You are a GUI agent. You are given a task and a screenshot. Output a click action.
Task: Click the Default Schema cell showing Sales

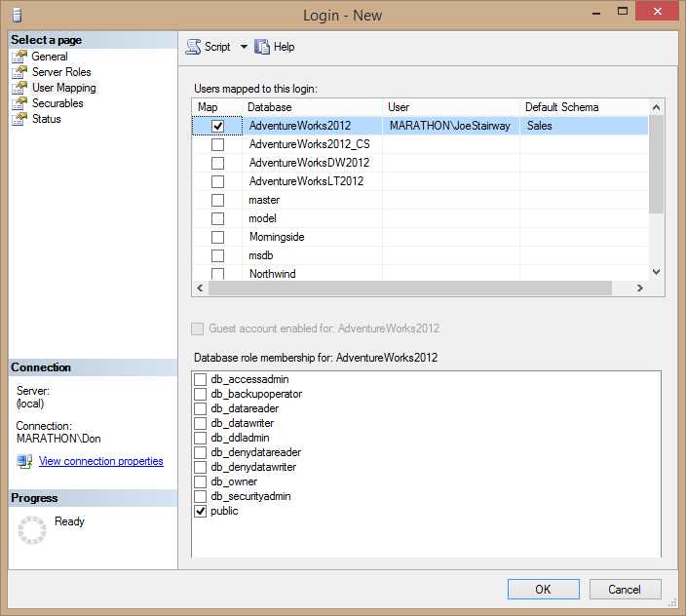click(584, 126)
